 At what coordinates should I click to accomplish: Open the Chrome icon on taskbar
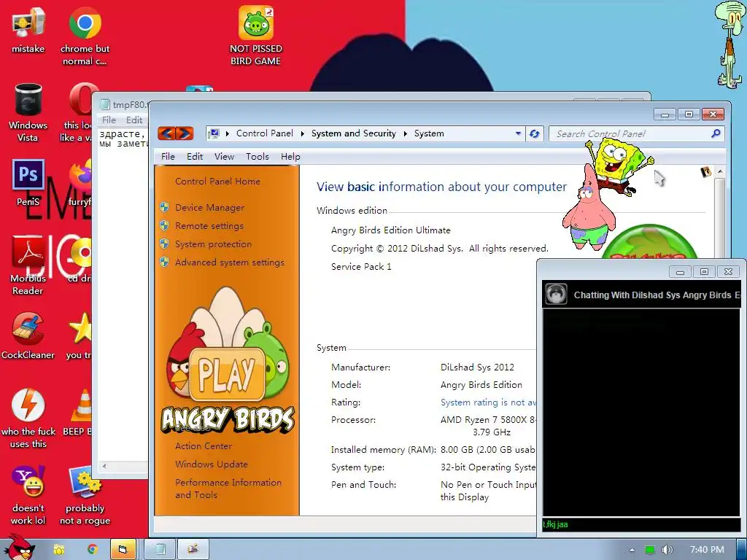pos(92,550)
